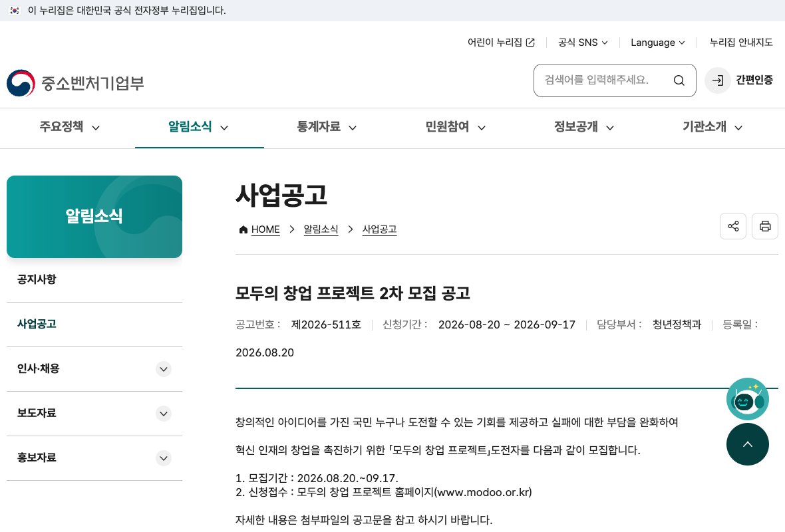
Task: Open 누리집 안내지도 link
Action: tap(741, 43)
